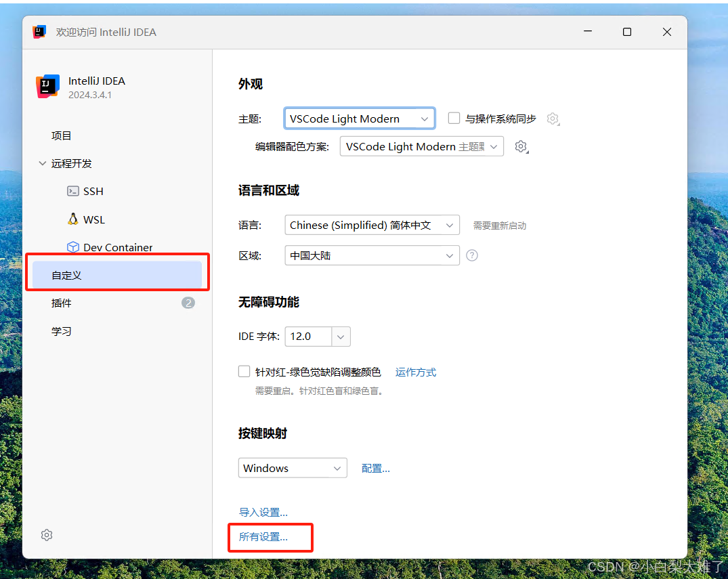The width and height of the screenshot is (728, 579).
Task: Click the 外观 section heading
Action: click(251, 84)
